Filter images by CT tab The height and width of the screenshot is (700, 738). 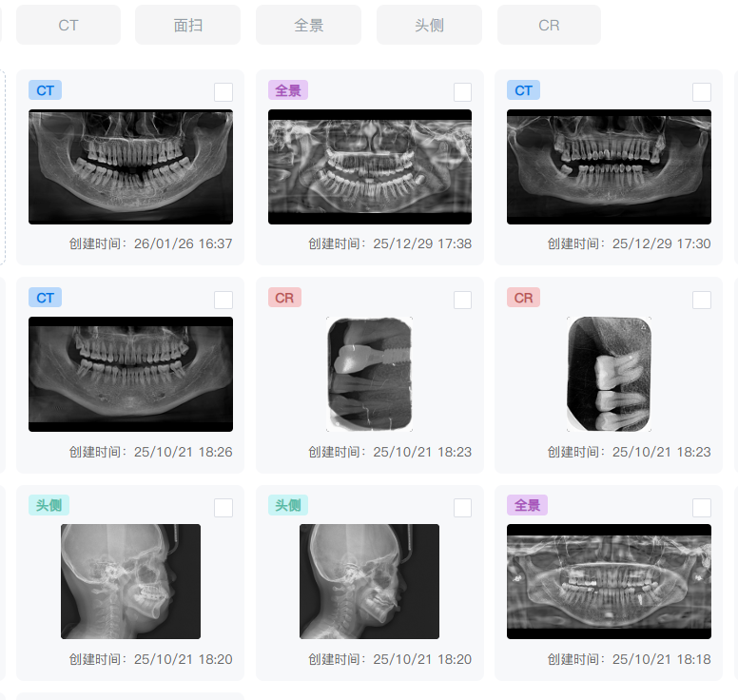click(68, 25)
